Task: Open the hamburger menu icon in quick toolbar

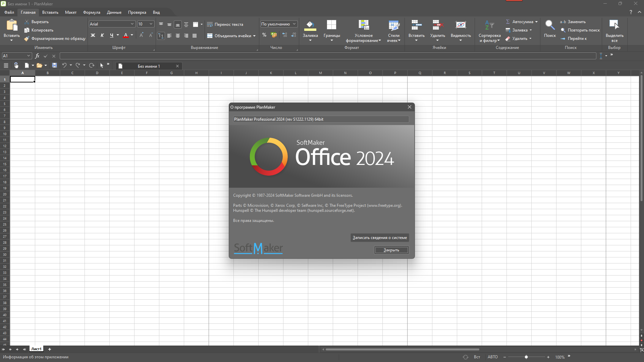Action: [x=6, y=65]
